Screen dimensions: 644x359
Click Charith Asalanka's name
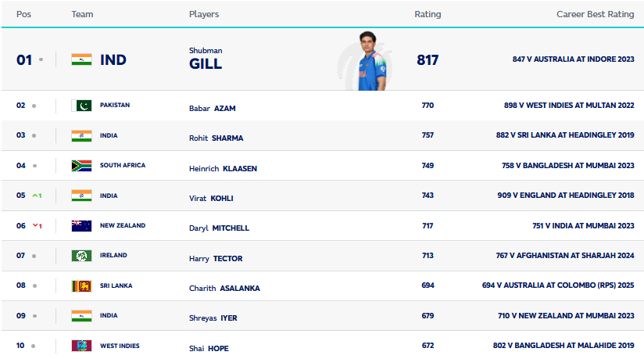(224, 289)
